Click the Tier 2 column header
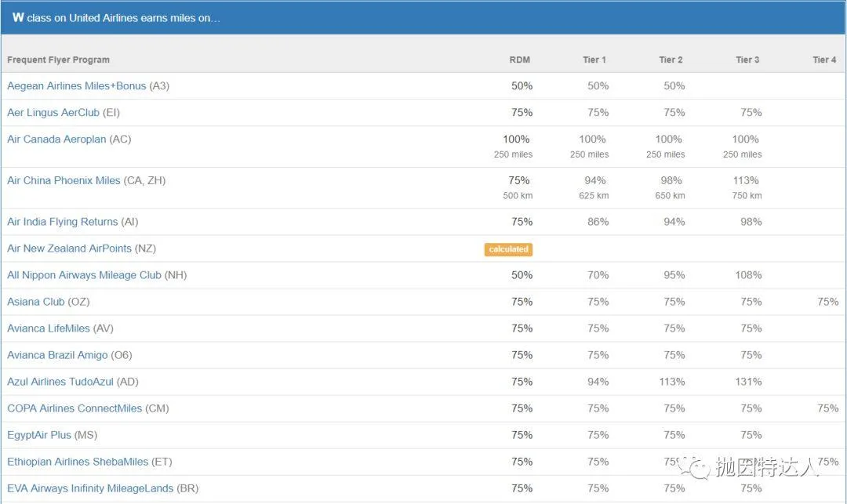The height and width of the screenshot is (504, 847). pos(671,60)
